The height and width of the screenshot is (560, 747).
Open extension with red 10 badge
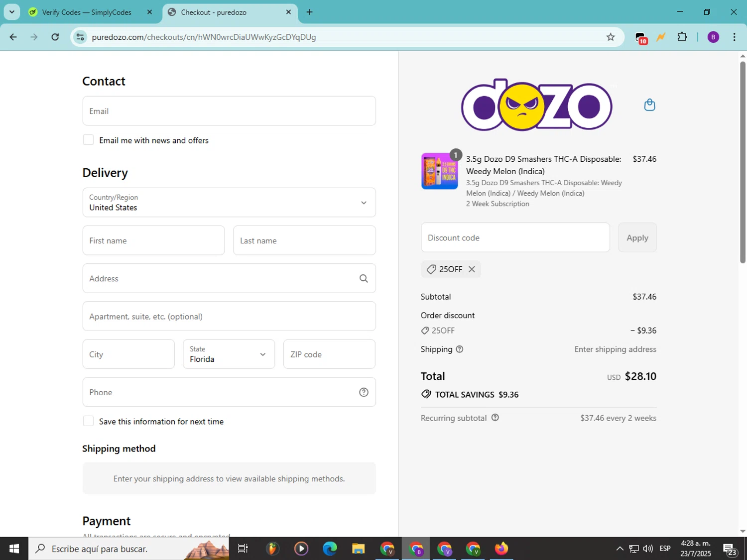coord(641,38)
